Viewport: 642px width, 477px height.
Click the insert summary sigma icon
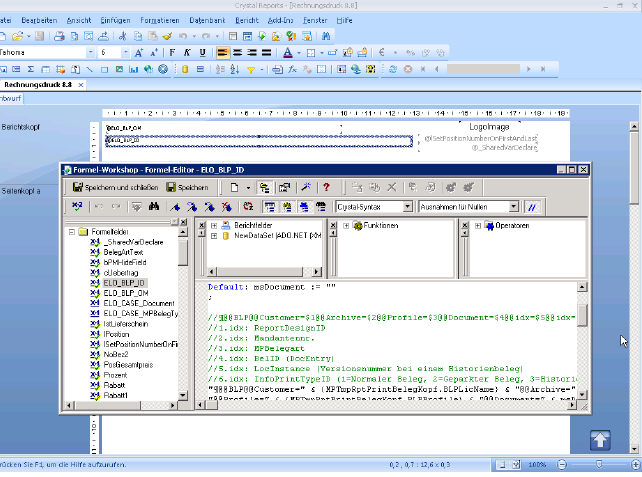click(31, 69)
